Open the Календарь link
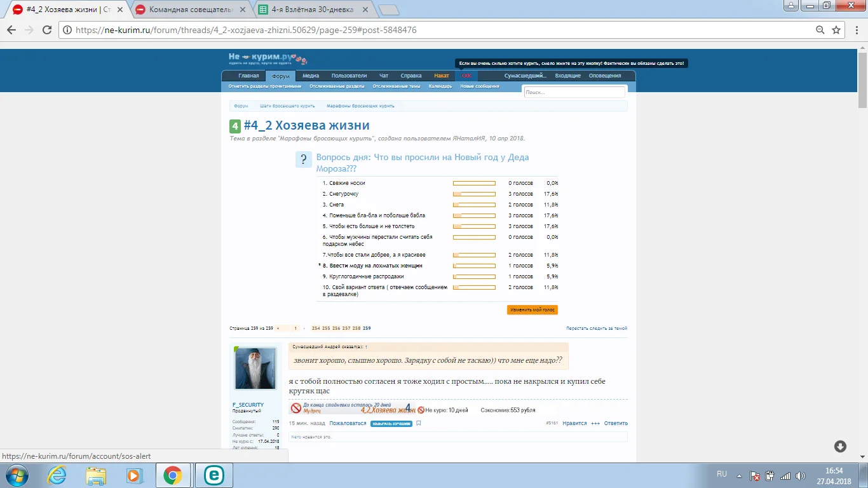 [440, 86]
